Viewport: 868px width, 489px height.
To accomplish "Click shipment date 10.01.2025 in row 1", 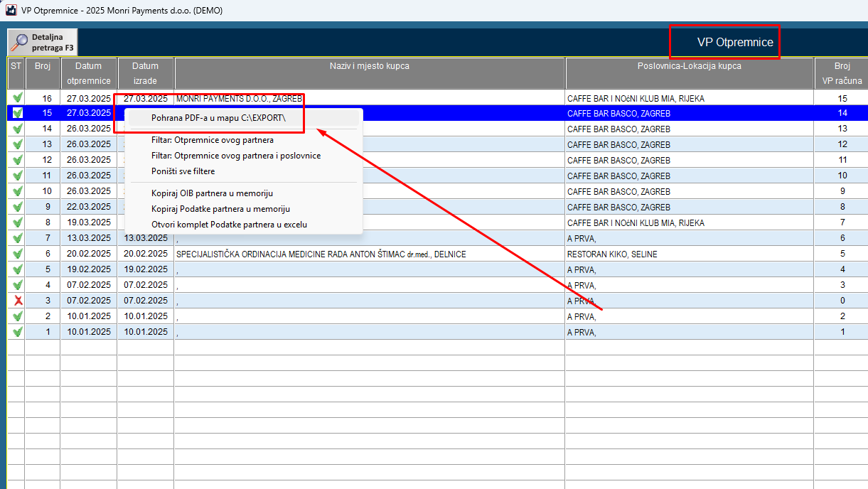I will 89,332.
